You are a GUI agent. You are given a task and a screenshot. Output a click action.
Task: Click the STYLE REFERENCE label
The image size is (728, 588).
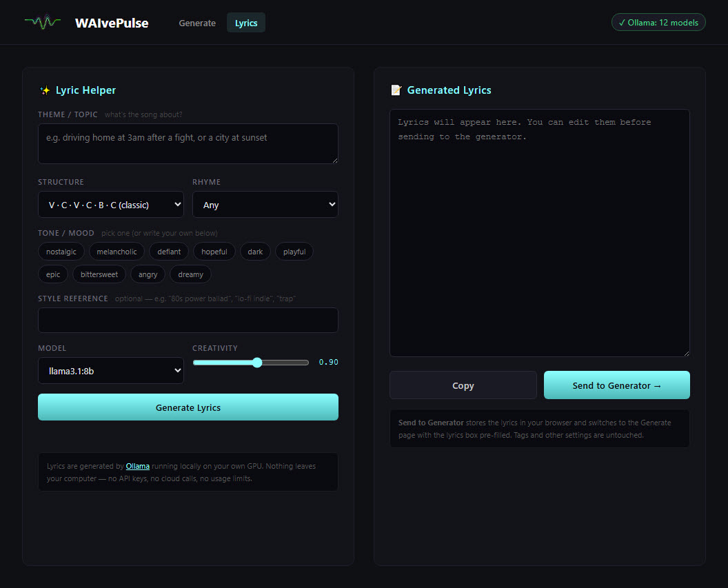pyautogui.click(x=73, y=298)
